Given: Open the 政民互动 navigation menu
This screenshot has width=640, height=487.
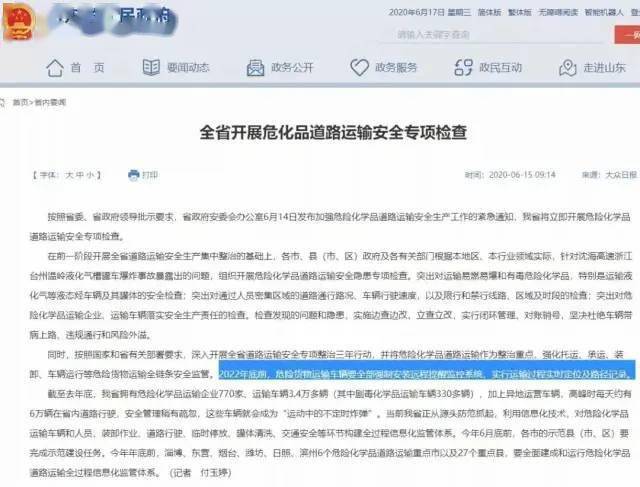Looking at the screenshot, I should 500,68.
